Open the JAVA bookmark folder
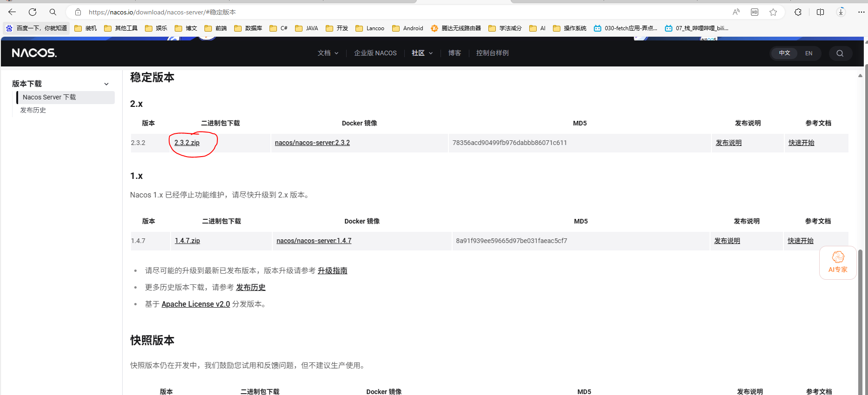Screen dimensions: 868x395 point(307,28)
